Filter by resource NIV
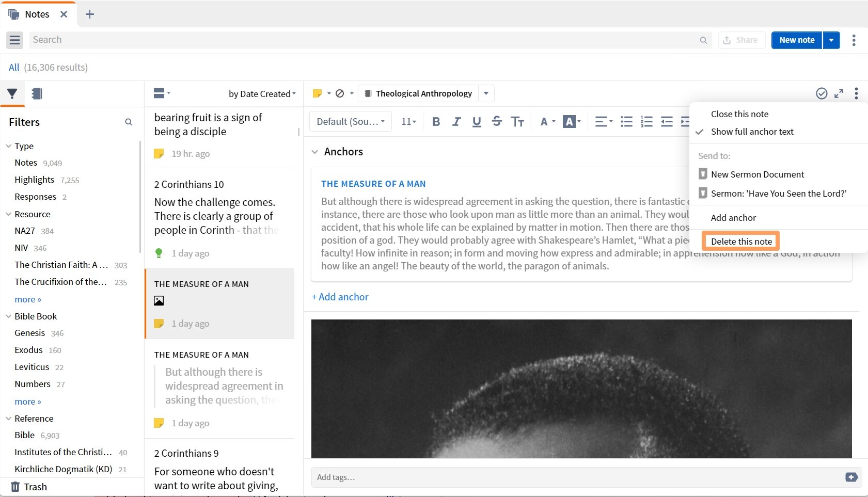This screenshot has width=868, height=497. coord(30,248)
